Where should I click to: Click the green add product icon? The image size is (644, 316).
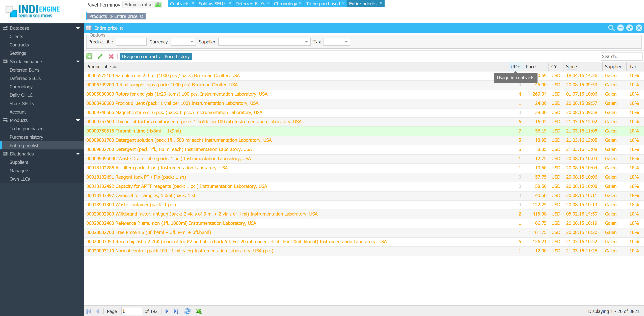point(89,56)
